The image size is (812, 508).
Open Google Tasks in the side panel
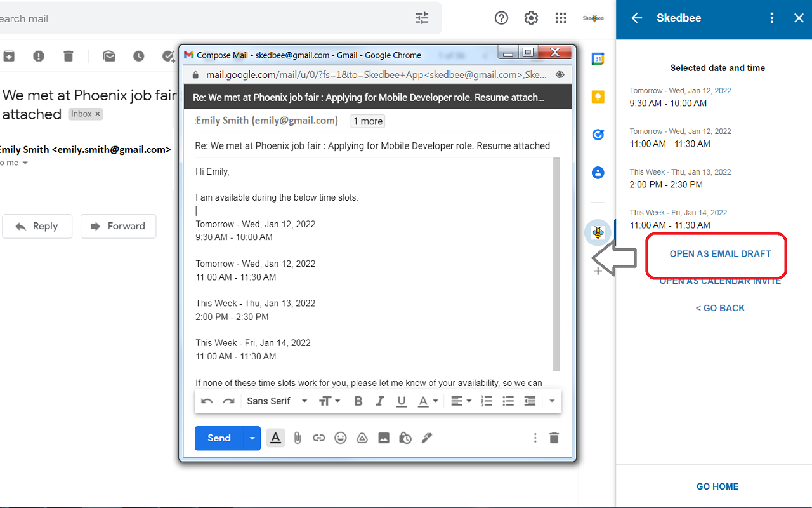(x=598, y=135)
